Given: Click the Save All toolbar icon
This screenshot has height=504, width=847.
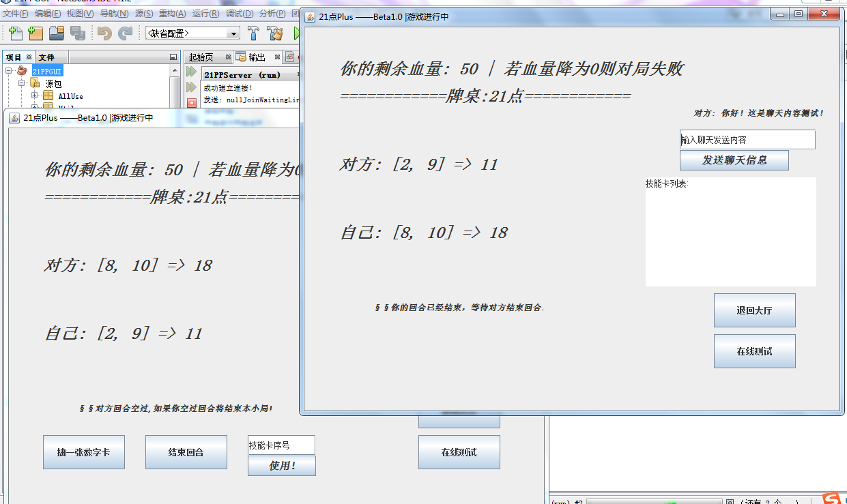Looking at the screenshot, I should 78,33.
